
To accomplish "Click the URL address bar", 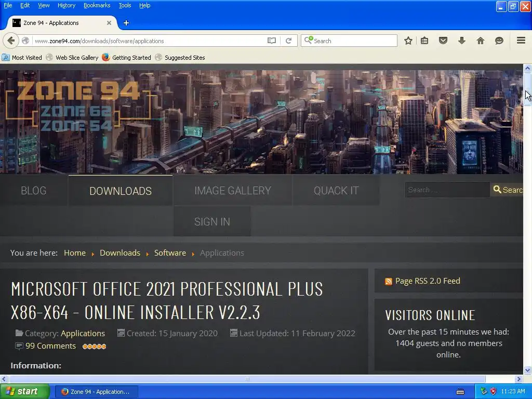I will [149, 41].
